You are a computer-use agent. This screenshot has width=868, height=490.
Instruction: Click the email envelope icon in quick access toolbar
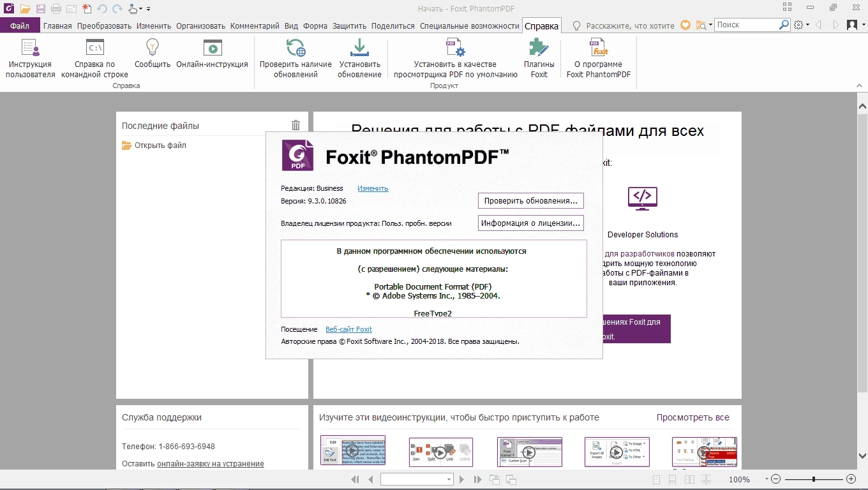click(71, 8)
